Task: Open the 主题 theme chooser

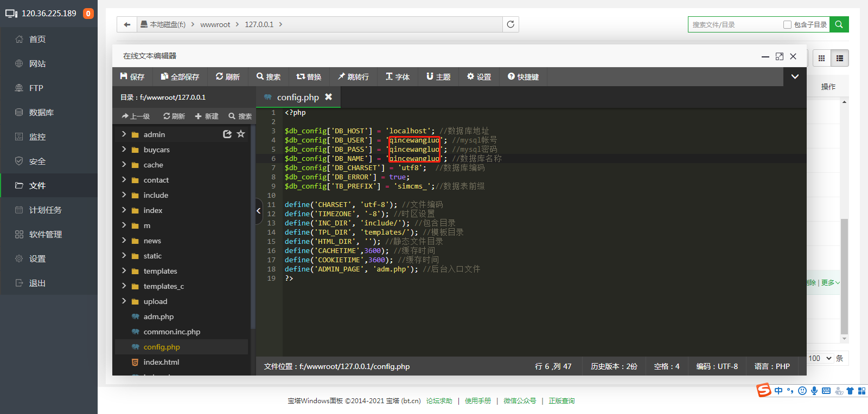Action: tap(438, 77)
